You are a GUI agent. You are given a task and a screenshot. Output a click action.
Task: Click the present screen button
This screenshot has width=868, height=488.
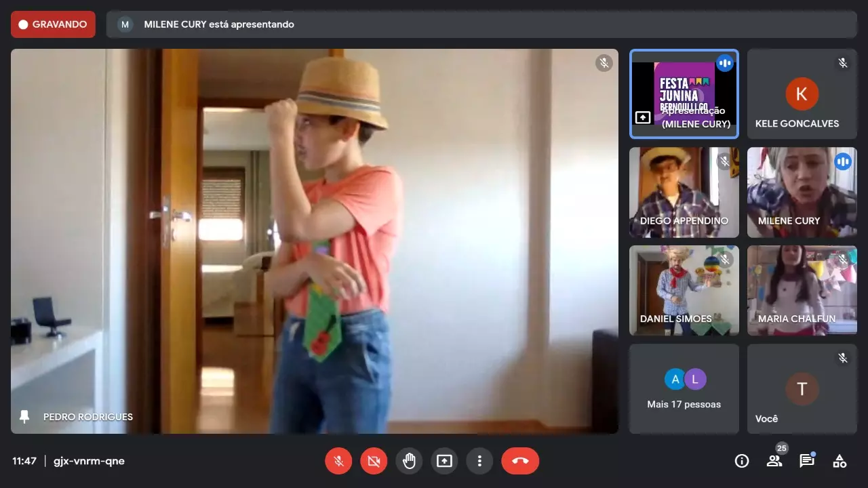coord(444,461)
